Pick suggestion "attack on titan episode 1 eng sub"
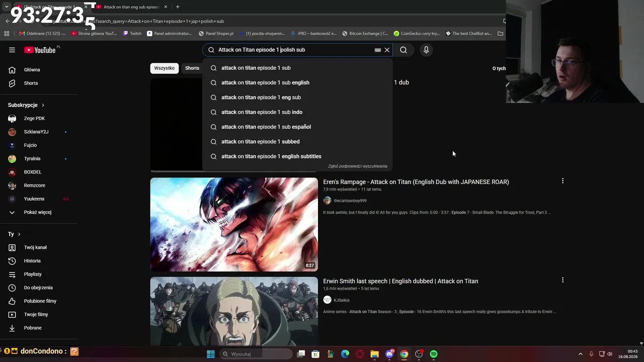 point(297,97)
